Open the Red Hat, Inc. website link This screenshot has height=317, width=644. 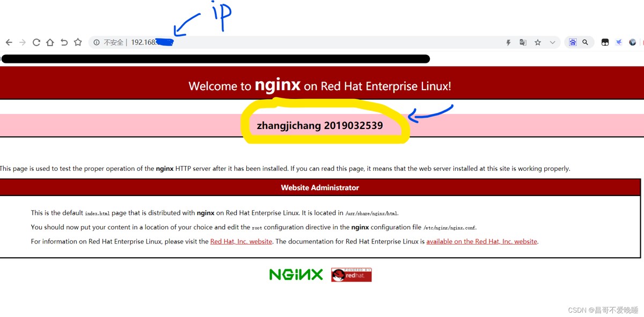click(241, 242)
